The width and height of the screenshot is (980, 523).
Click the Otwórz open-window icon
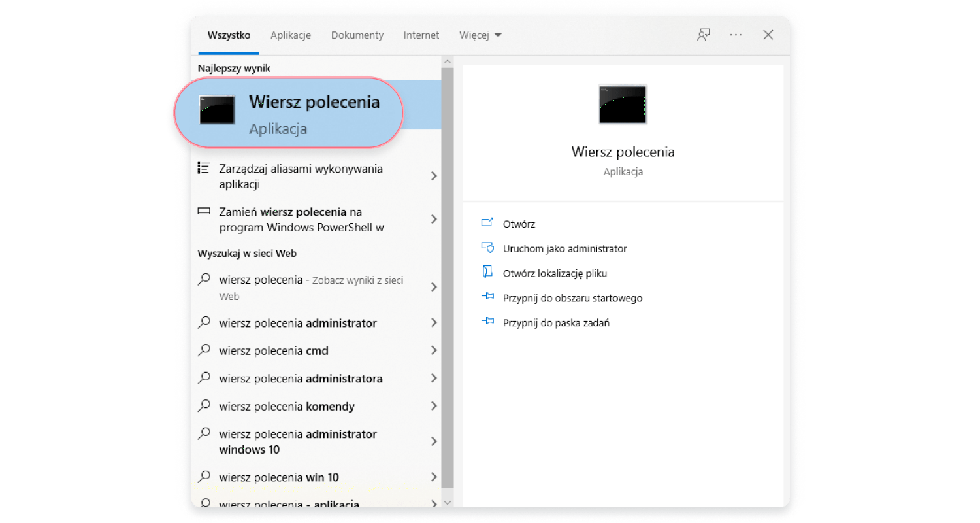click(x=487, y=223)
